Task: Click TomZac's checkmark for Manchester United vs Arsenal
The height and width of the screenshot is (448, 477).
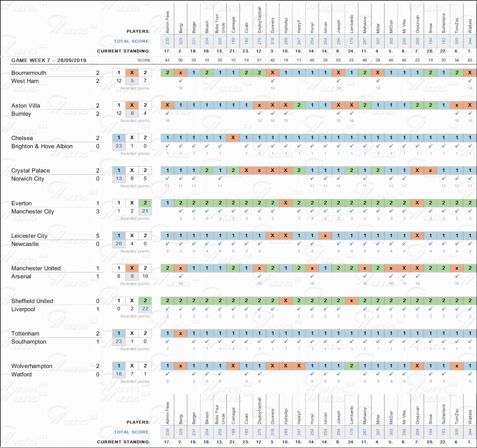Action: pyautogui.click(x=457, y=276)
